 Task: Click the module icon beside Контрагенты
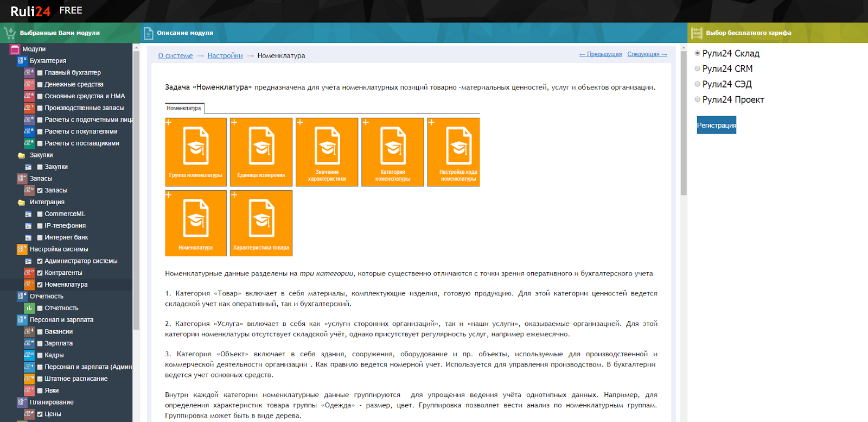[x=29, y=273]
